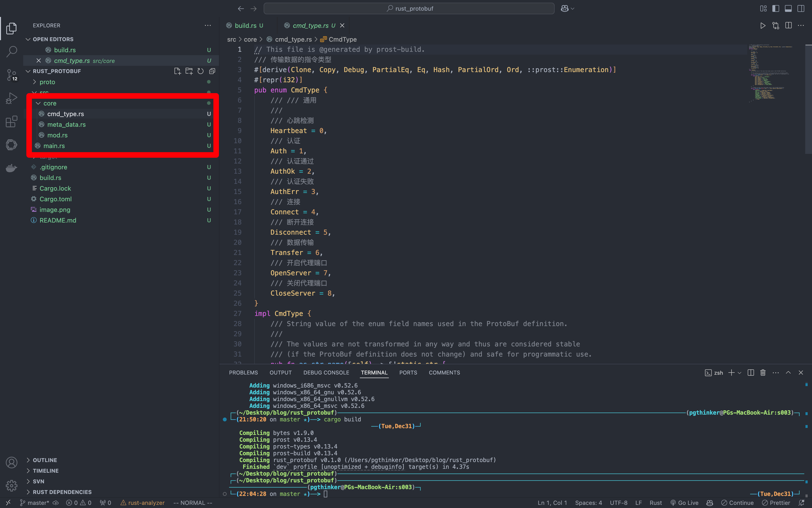Click the rust_protobuf command center search
The height and width of the screenshot is (508, 812).
click(409, 8)
